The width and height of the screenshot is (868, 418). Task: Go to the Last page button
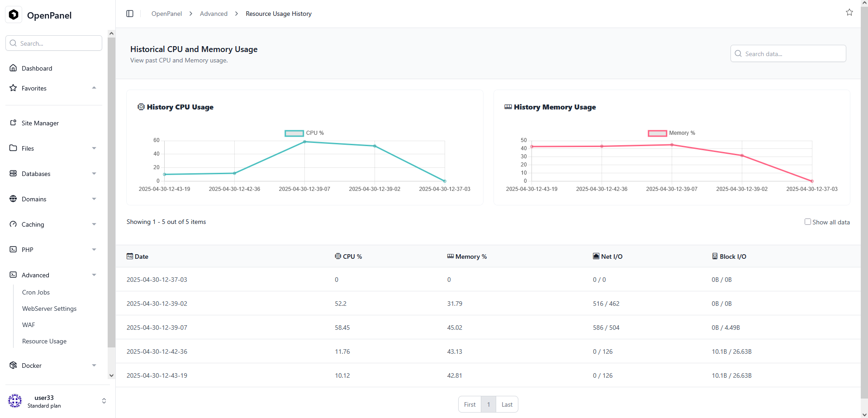click(507, 404)
